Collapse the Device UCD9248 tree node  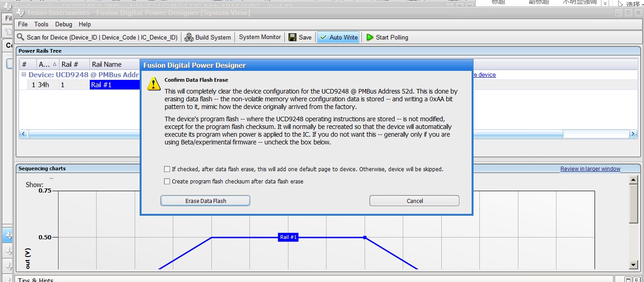[x=24, y=74]
